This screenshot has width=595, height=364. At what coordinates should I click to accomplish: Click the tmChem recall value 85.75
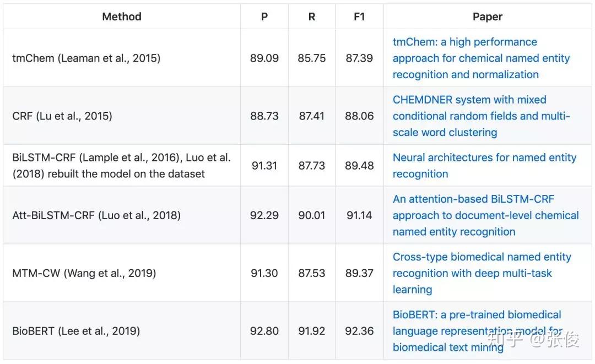312,58
